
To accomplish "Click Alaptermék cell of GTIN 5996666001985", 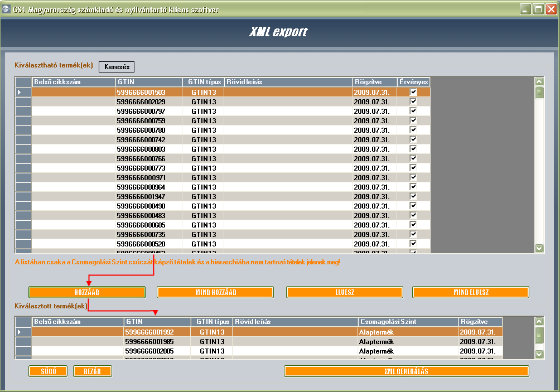I will click(x=408, y=342).
